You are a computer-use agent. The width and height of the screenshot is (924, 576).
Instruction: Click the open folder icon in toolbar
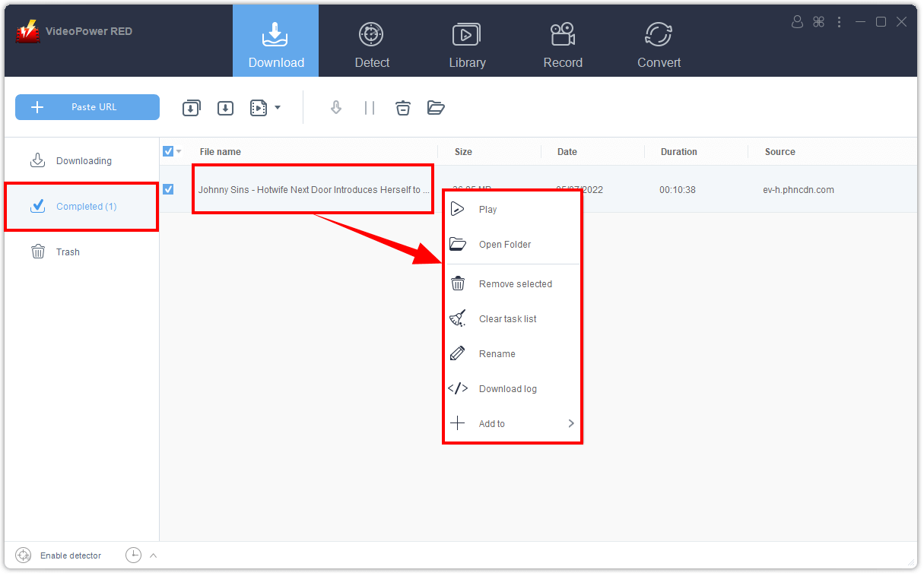point(436,108)
